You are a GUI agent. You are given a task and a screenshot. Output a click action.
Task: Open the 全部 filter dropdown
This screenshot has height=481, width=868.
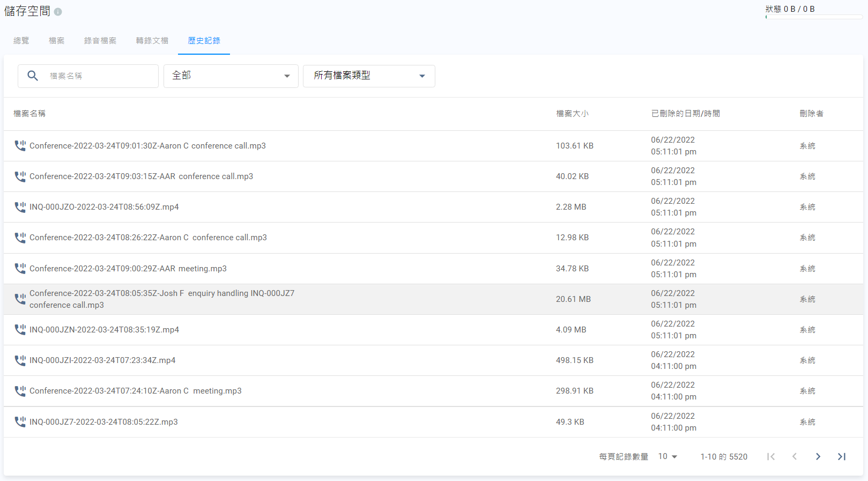(231, 76)
